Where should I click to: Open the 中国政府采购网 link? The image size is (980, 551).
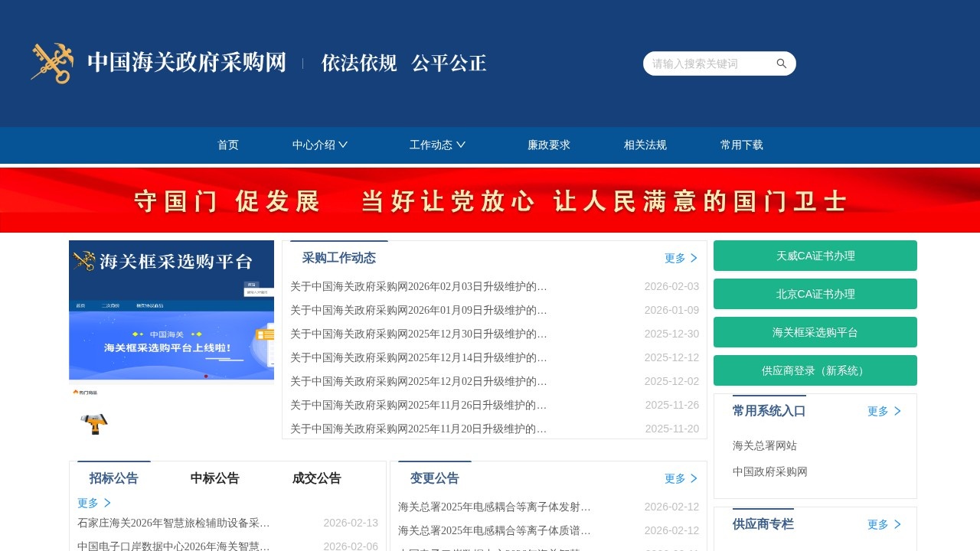click(769, 471)
